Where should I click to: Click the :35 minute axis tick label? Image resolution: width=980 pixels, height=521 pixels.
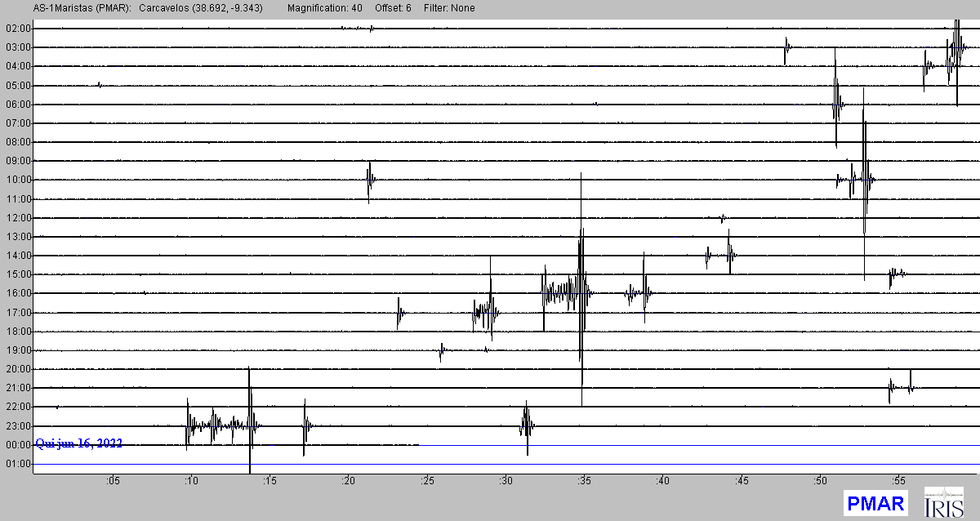point(583,480)
